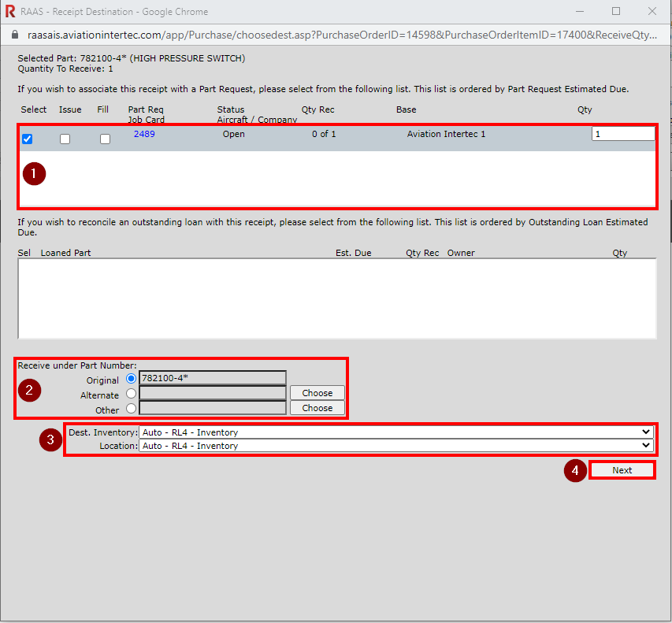Image resolution: width=672 pixels, height=623 pixels.
Task: Click red step marker number 3
Action: tap(50, 440)
